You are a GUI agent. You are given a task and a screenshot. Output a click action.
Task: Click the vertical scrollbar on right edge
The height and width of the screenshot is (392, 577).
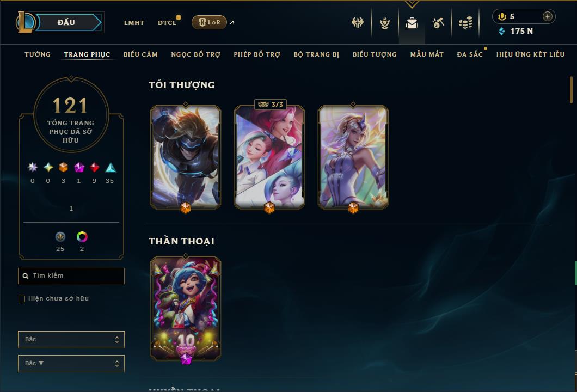coord(571,89)
